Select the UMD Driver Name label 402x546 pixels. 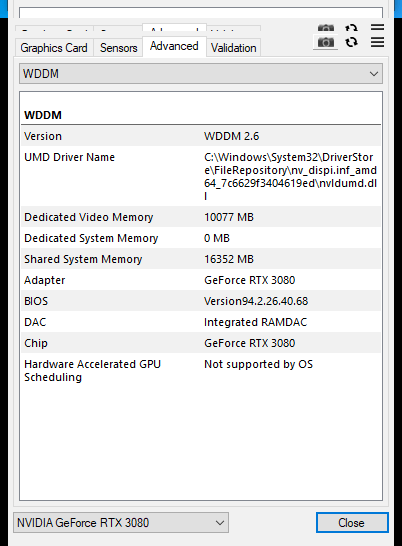(x=70, y=157)
